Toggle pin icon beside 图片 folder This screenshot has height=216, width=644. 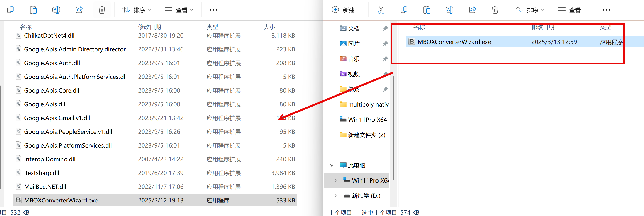click(x=385, y=44)
